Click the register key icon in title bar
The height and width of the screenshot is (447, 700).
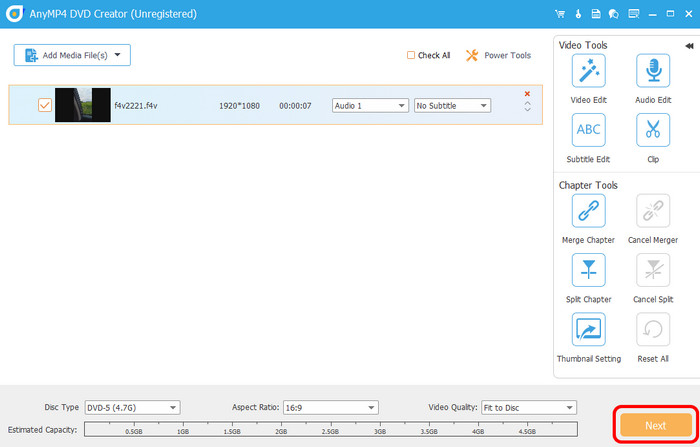(578, 14)
